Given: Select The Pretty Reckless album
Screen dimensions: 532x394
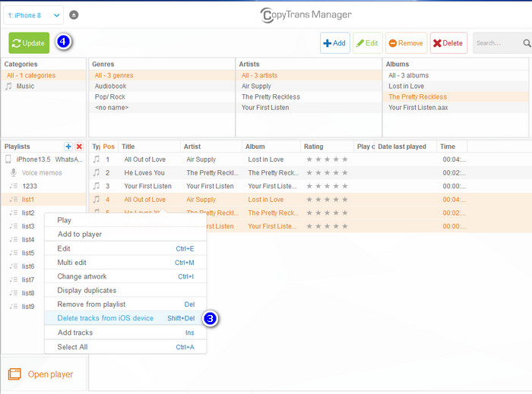Looking at the screenshot, I should click(456, 96).
